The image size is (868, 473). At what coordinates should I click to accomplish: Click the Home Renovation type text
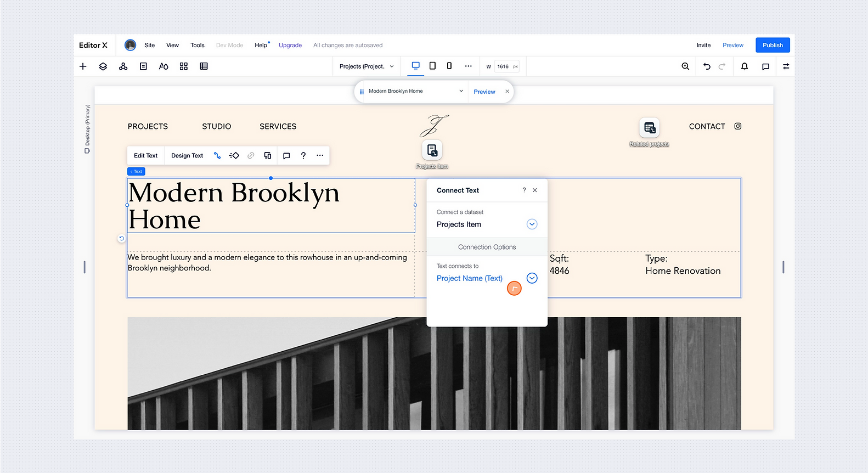pyautogui.click(x=683, y=271)
